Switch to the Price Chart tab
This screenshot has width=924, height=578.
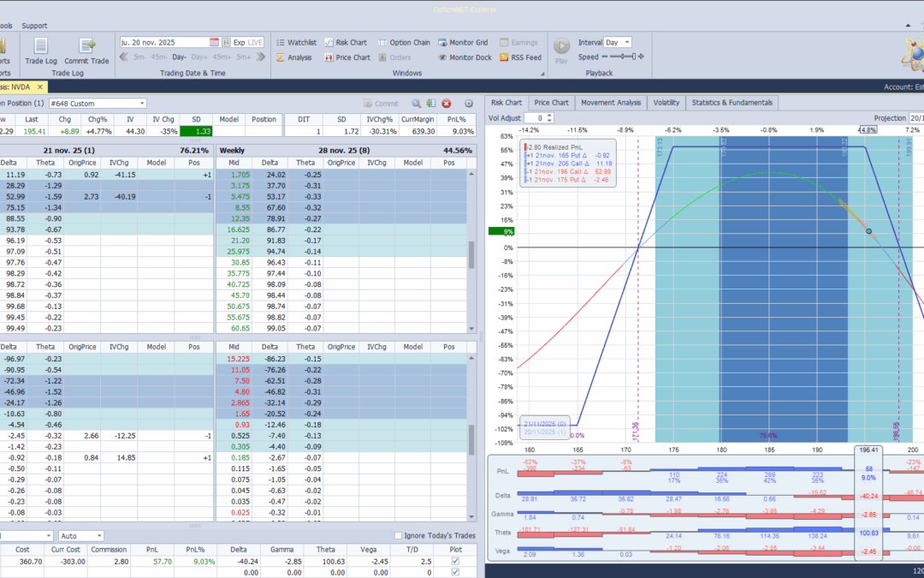551,103
